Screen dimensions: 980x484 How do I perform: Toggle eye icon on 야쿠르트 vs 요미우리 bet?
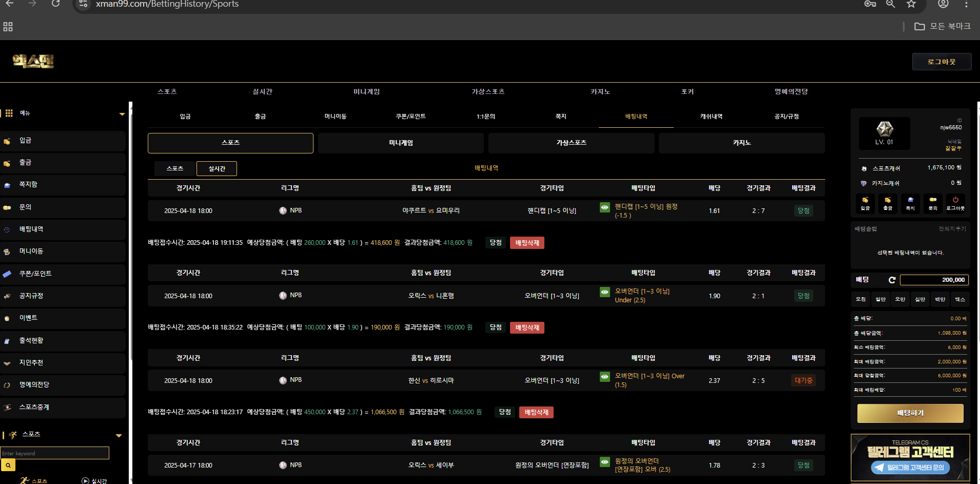pyautogui.click(x=605, y=207)
